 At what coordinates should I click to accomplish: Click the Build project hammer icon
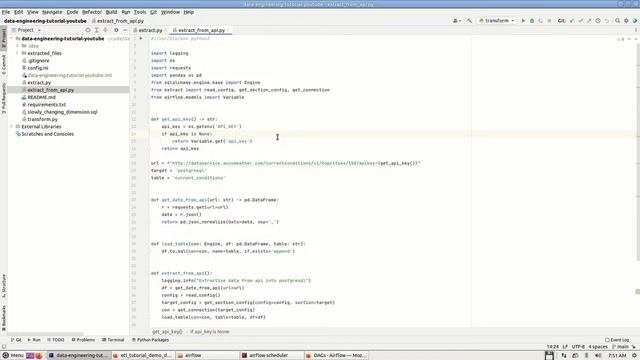point(469,20)
